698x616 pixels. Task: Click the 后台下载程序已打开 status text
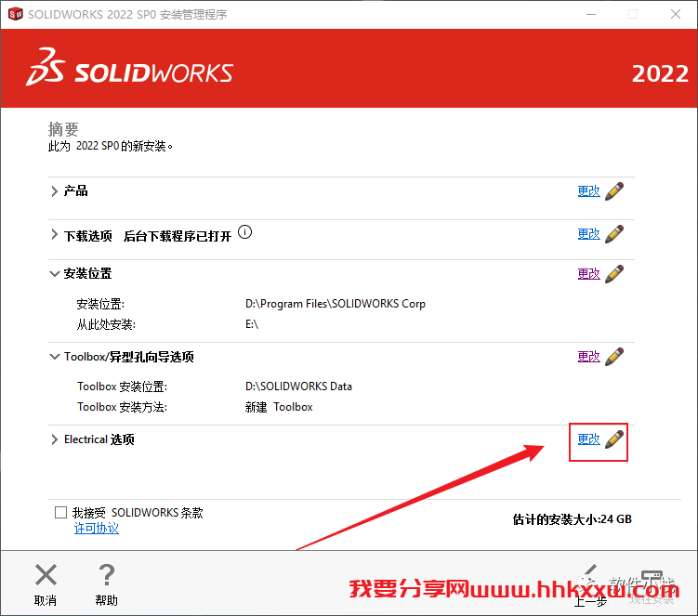(x=178, y=236)
